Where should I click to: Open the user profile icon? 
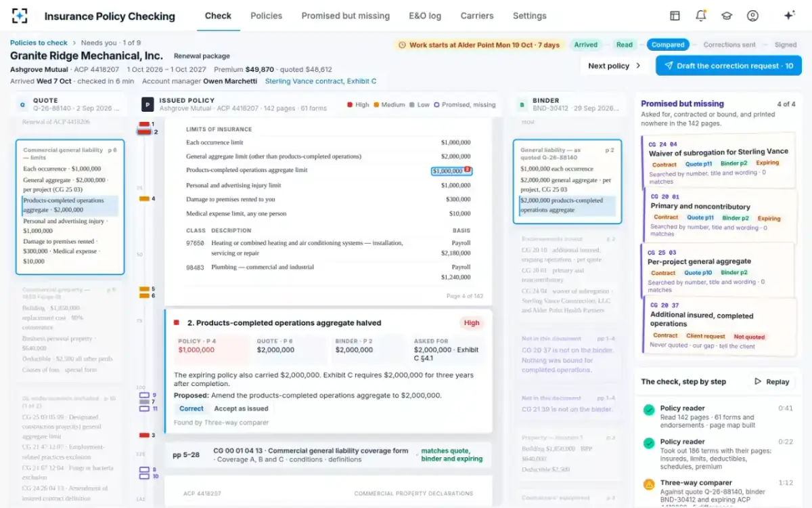tap(752, 16)
